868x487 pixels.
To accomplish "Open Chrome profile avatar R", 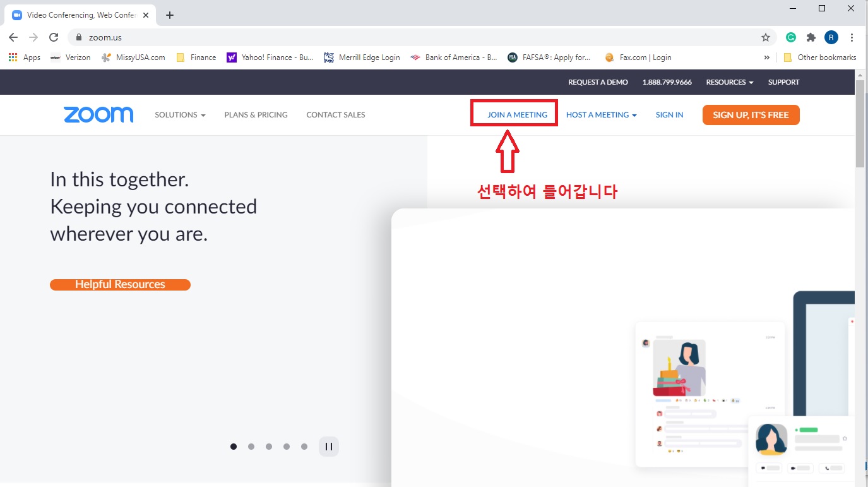I will tap(831, 37).
